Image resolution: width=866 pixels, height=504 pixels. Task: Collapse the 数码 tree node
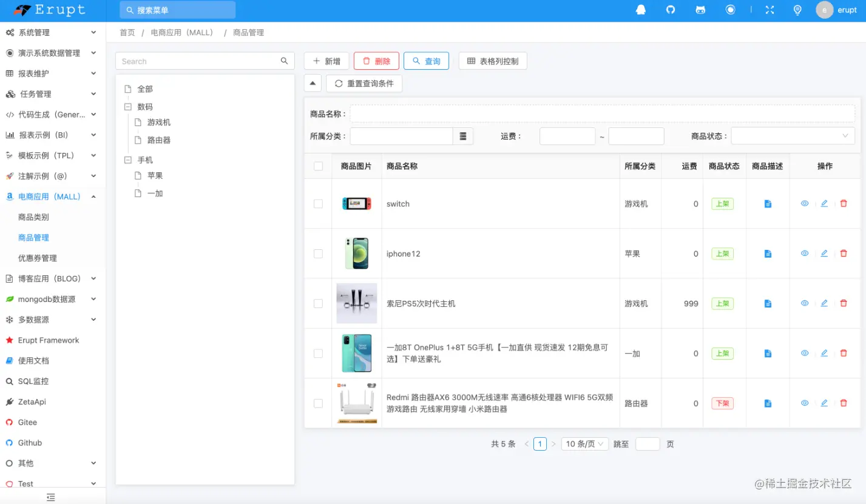tap(127, 106)
